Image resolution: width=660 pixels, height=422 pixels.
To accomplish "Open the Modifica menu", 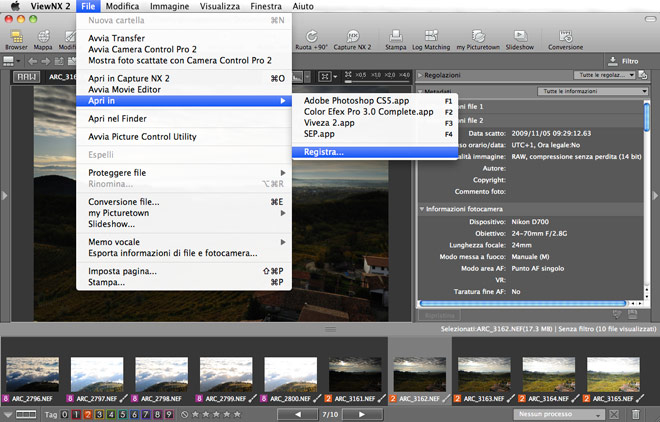I will pos(122,6).
